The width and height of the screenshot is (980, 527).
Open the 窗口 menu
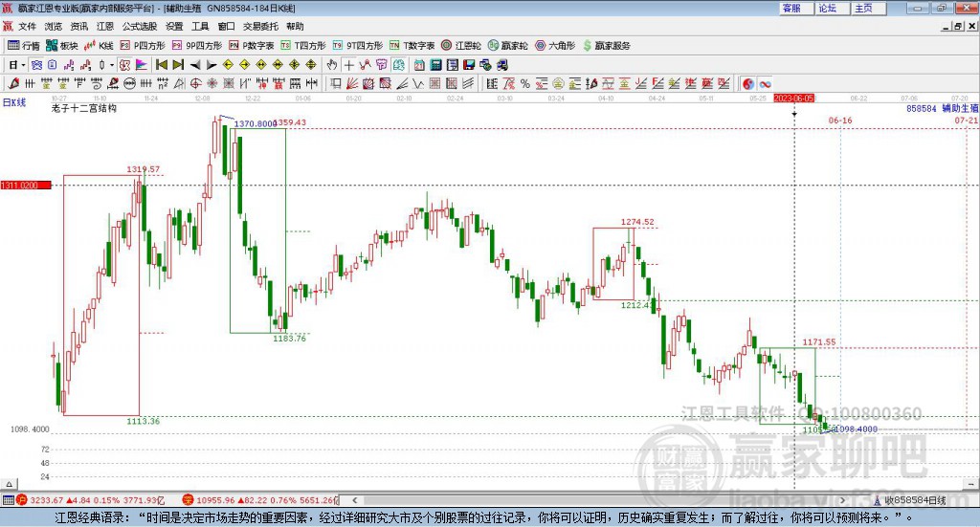226,26
